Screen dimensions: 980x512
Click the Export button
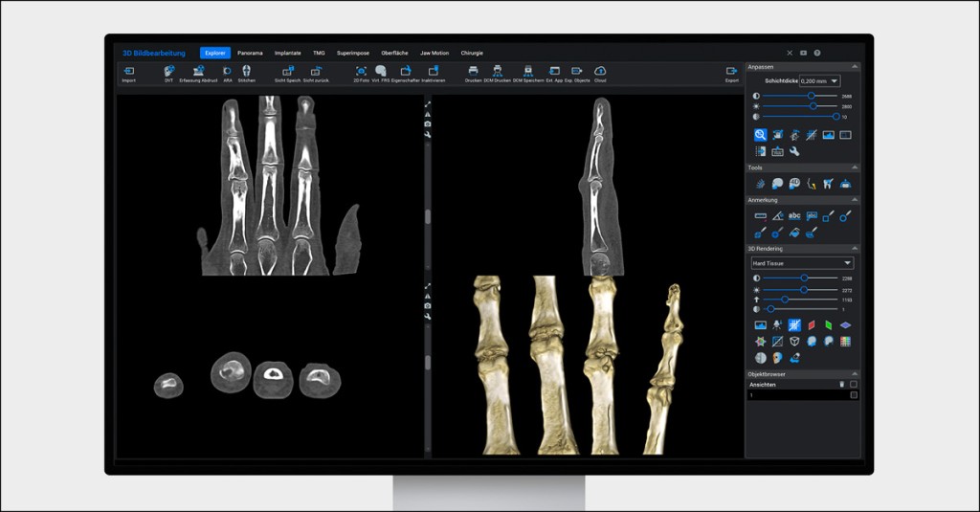pyautogui.click(x=732, y=73)
